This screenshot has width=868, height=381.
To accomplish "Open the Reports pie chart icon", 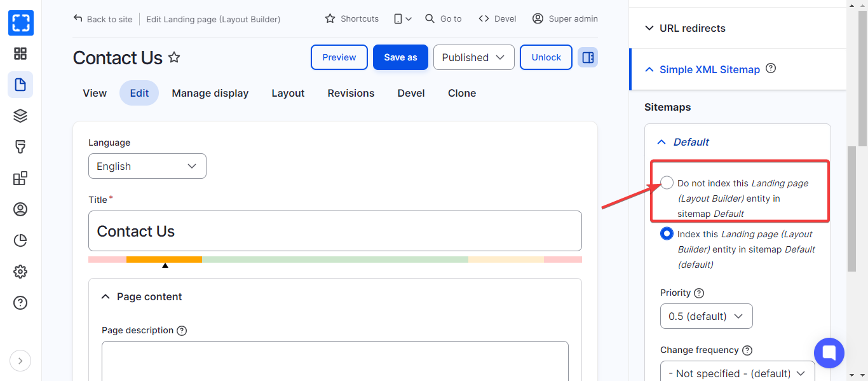I will tap(20, 240).
